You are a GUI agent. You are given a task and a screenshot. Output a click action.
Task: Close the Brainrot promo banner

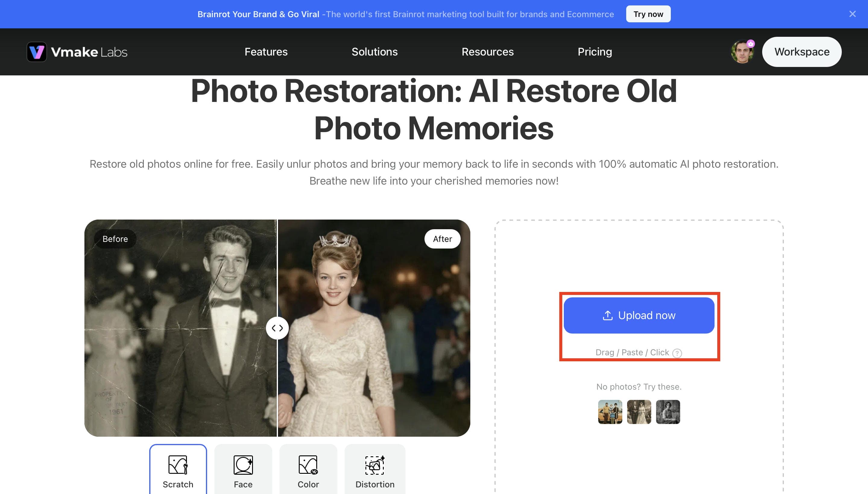coord(852,14)
